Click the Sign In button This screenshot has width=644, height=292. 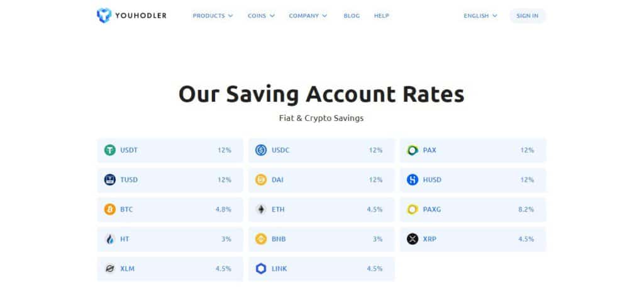[528, 16]
